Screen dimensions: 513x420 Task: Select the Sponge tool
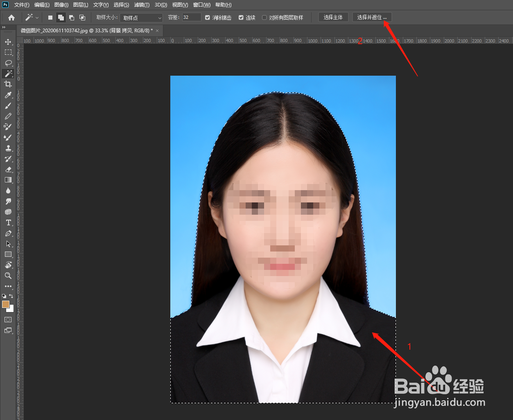pyautogui.click(x=8, y=212)
